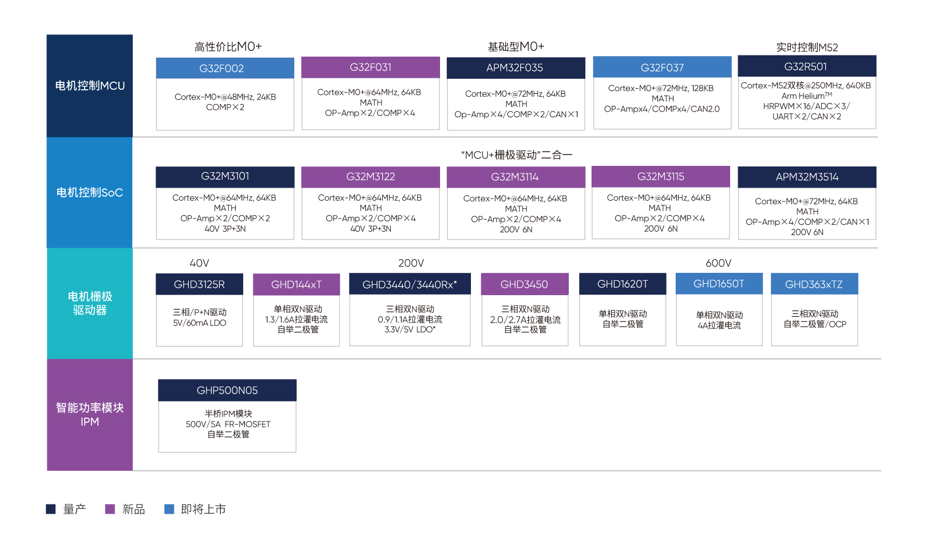927x560 pixels.
Task: Open the 电机栅极驱动器 category block
Action: pos(90,304)
